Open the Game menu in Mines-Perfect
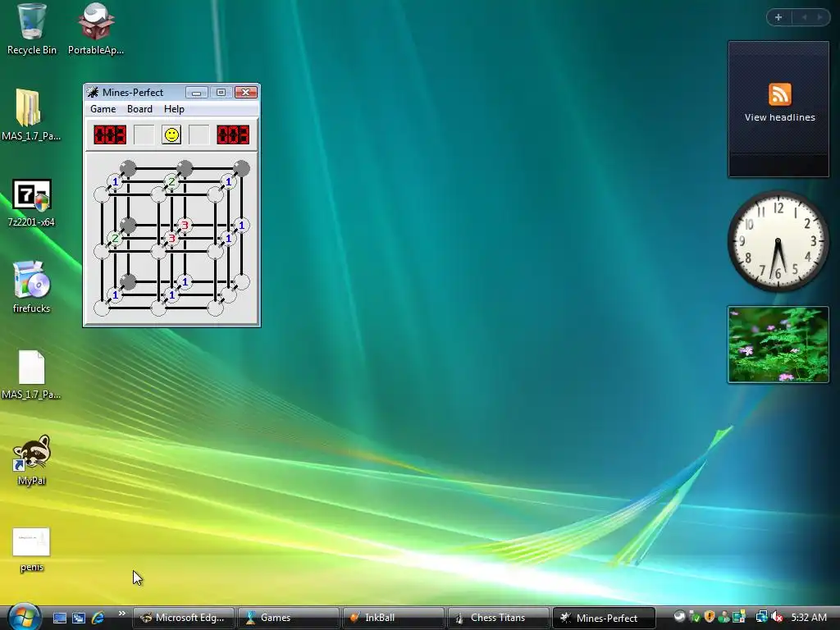 [103, 109]
